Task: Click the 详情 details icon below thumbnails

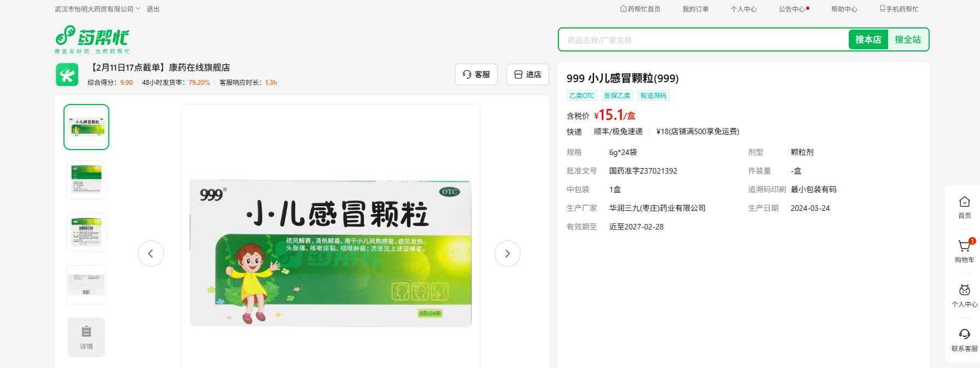Action: (86, 337)
